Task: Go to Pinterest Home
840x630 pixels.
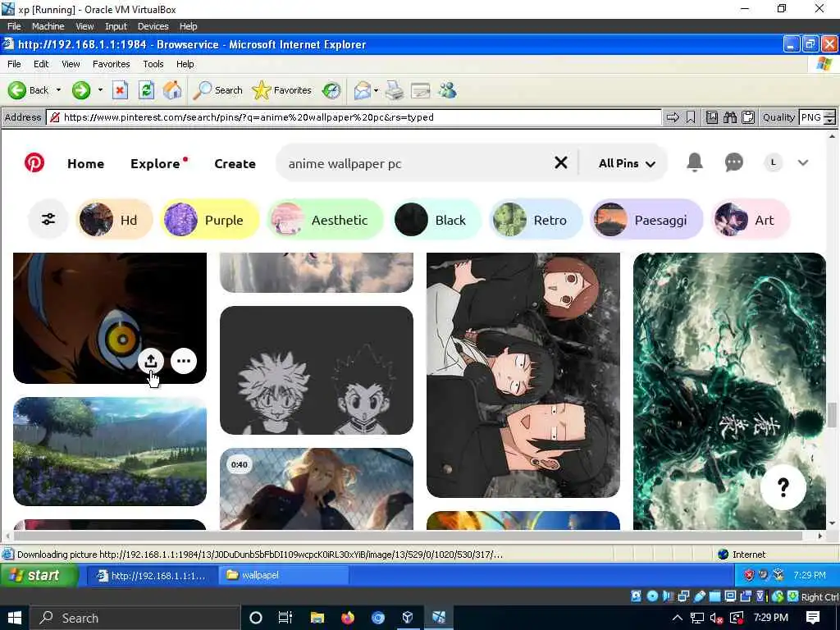Action: pos(85,163)
